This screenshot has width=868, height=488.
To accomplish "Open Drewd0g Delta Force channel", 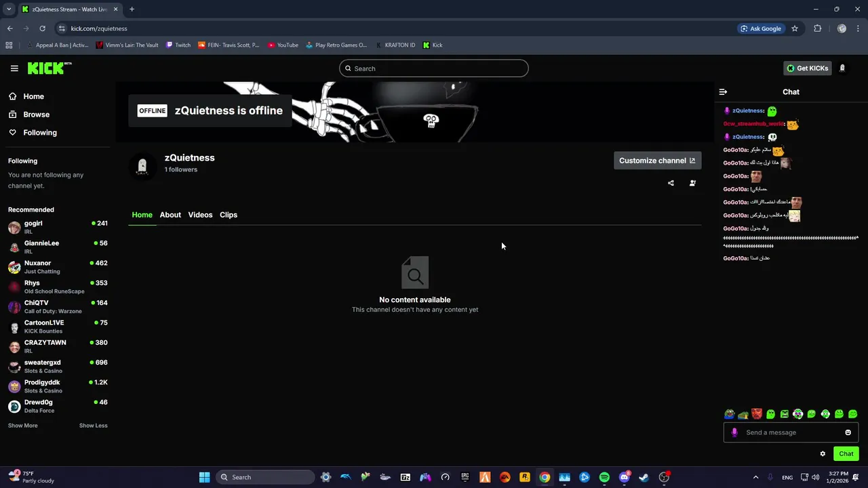I will tap(58, 406).
